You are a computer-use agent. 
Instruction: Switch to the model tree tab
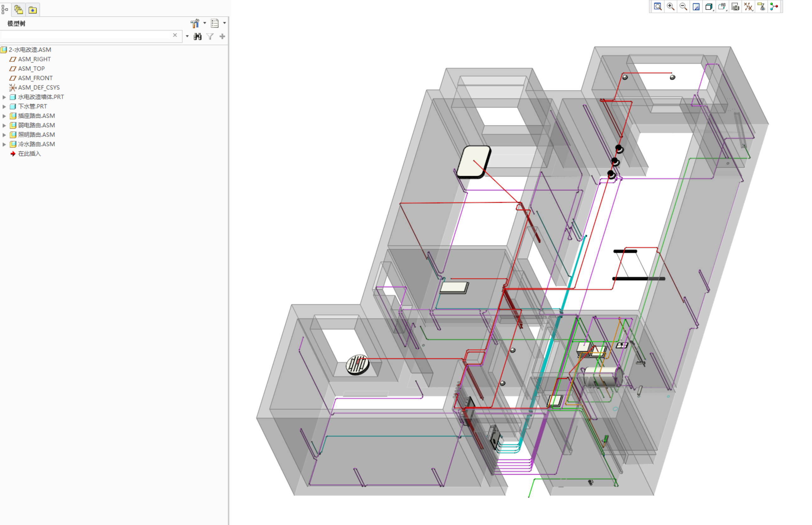pyautogui.click(x=5, y=9)
